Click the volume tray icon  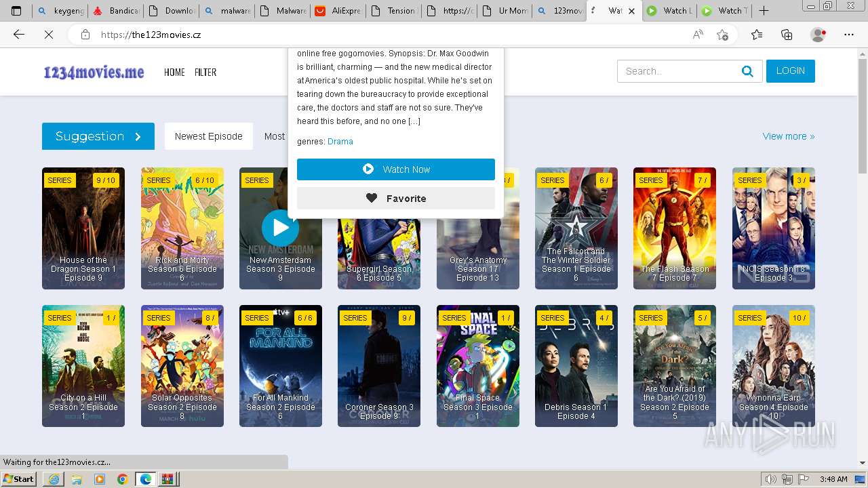[x=770, y=479]
